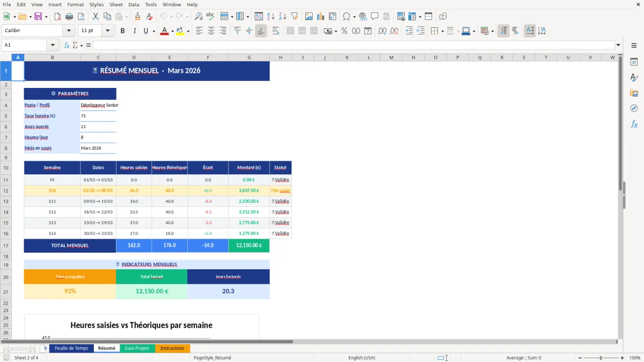Open the font name dropdown
This screenshot has height=362, width=644.
pos(69,31)
